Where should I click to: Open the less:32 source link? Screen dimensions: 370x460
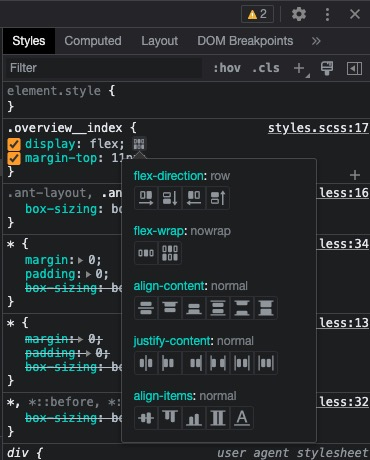pyautogui.click(x=344, y=402)
